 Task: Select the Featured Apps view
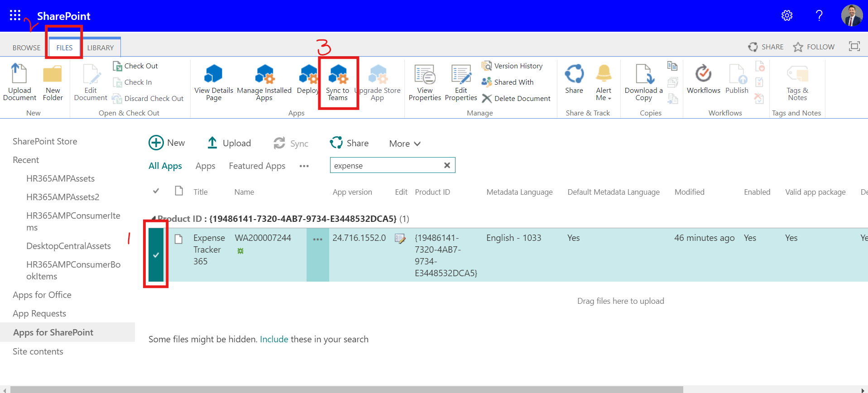(257, 166)
